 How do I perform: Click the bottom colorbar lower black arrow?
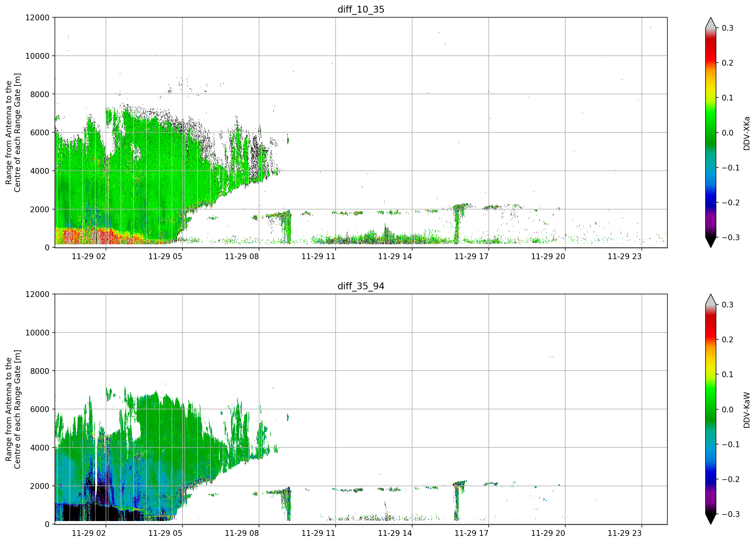tap(711, 519)
